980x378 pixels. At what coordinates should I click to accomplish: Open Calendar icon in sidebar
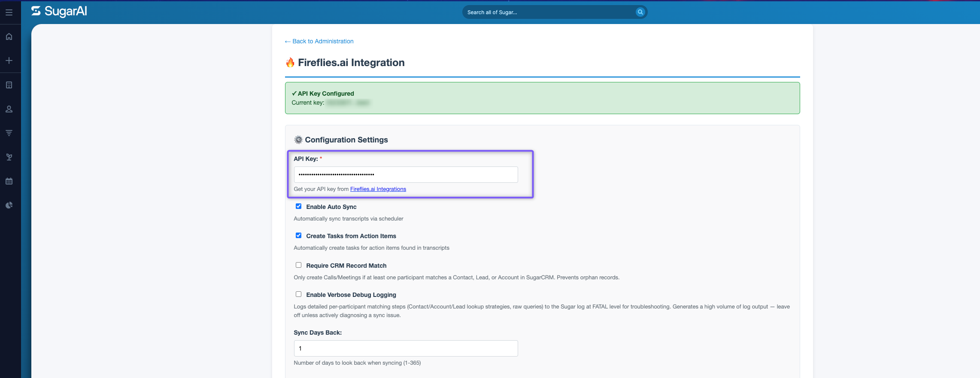(9, 181)
